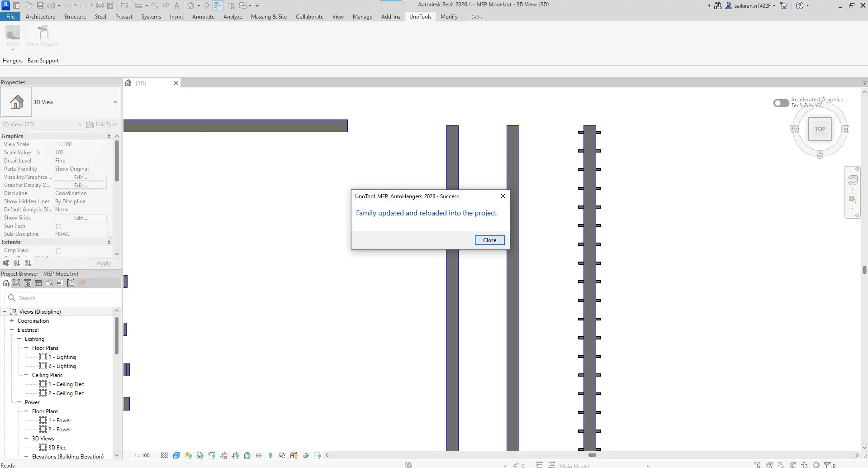
Task: Enable the Sun Path checkbox
Action: pos(58,226)
